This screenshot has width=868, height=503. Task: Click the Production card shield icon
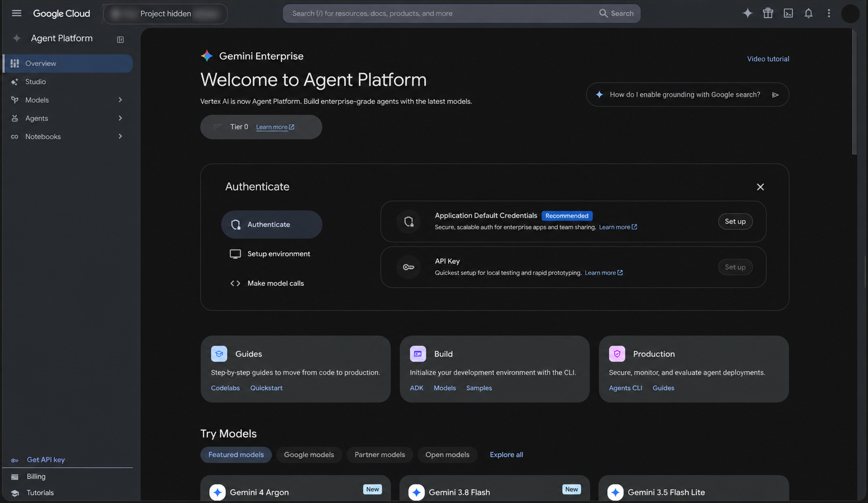tap(617, 353)
